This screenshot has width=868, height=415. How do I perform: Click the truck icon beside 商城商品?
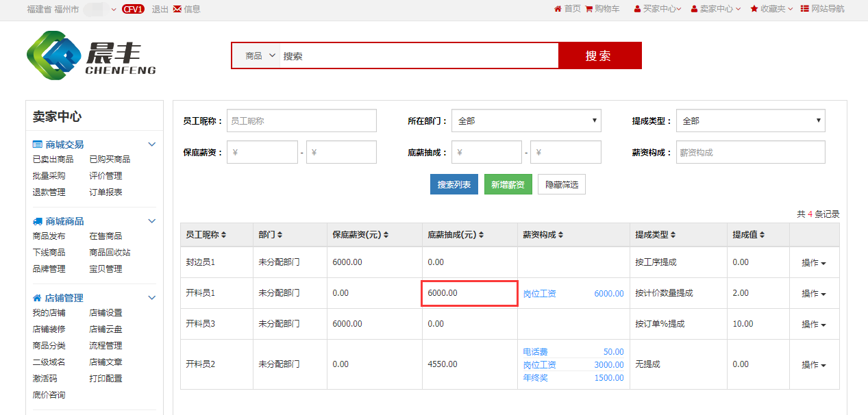click(38, 221)
